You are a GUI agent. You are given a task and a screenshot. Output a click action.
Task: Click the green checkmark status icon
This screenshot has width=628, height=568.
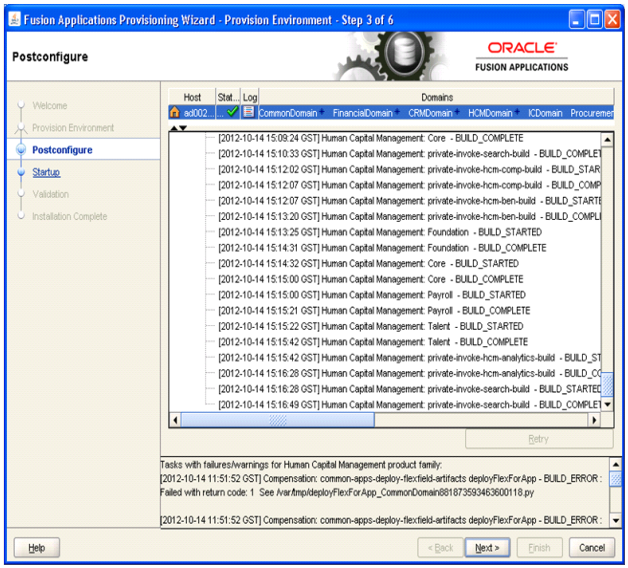(x=232, y=112)
